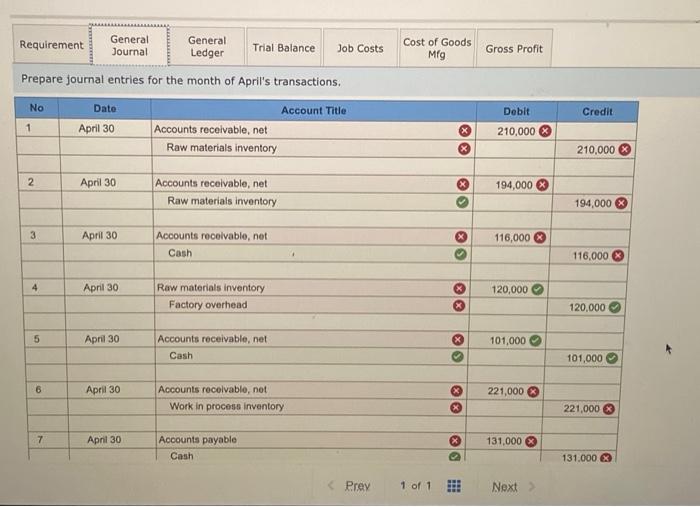This screenshot has width=700, height=507.
Task: Click red X next to 221,000 credit
Action: click(609, 409)
